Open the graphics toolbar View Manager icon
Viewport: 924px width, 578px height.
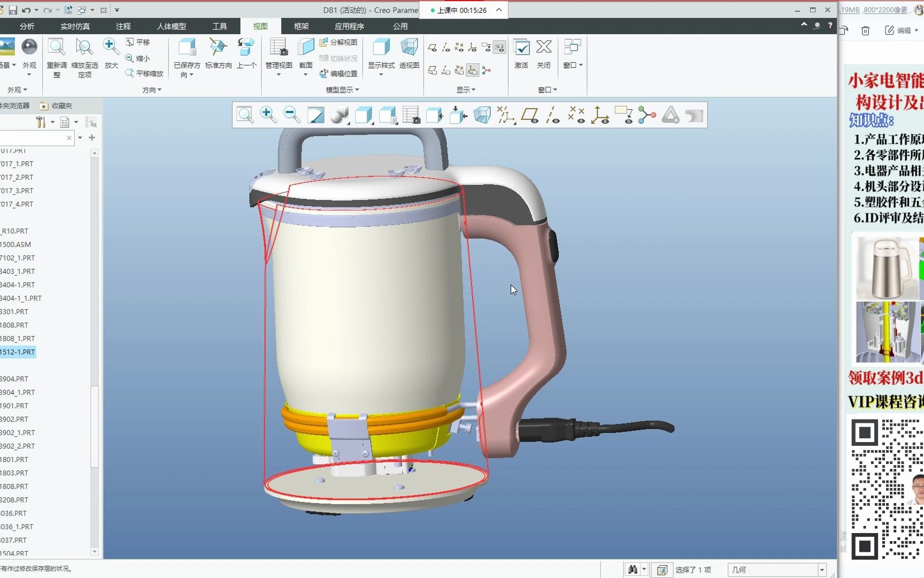pyautogui.click(x=411, y=115)
